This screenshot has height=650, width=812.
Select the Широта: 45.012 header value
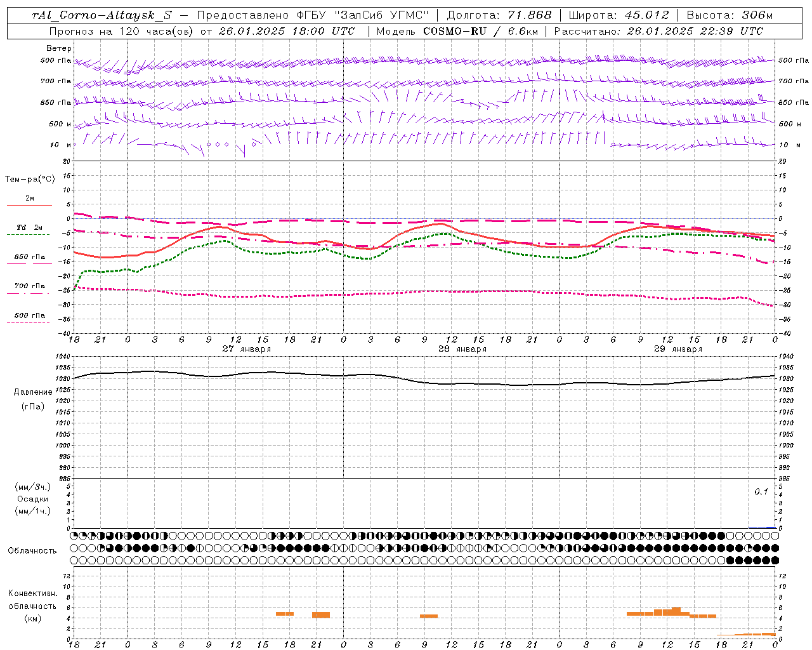[x=619, y=15]
